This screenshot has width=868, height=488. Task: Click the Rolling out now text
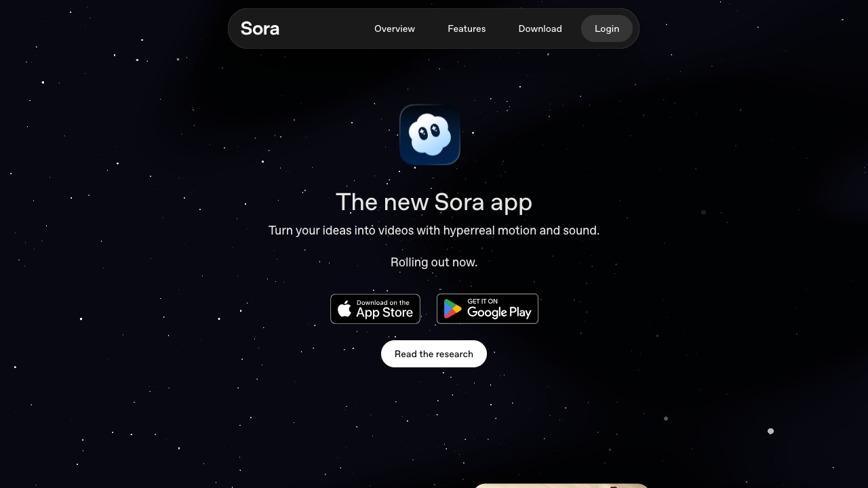434,262
